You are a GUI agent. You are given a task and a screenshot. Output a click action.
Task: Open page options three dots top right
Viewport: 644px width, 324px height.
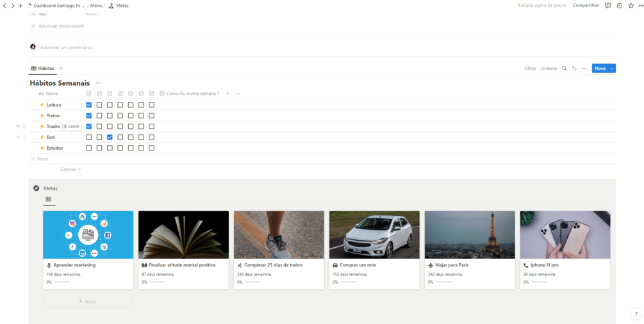click(641, 5)
